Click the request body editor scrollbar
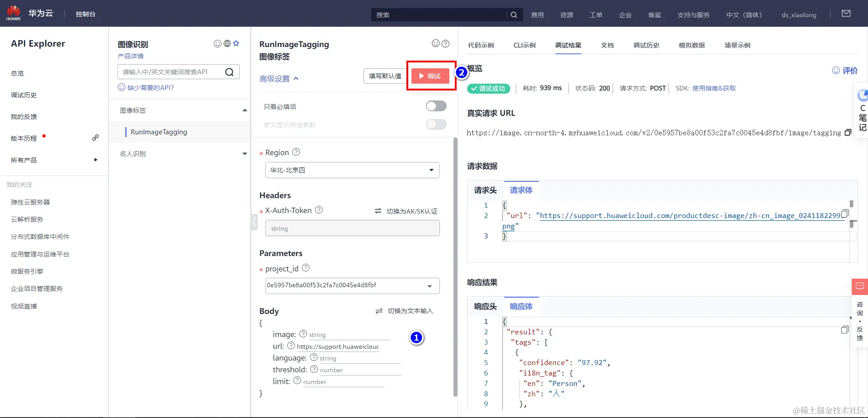The height and width of the screenshot is (418, 868). click(x=852, y=204)
